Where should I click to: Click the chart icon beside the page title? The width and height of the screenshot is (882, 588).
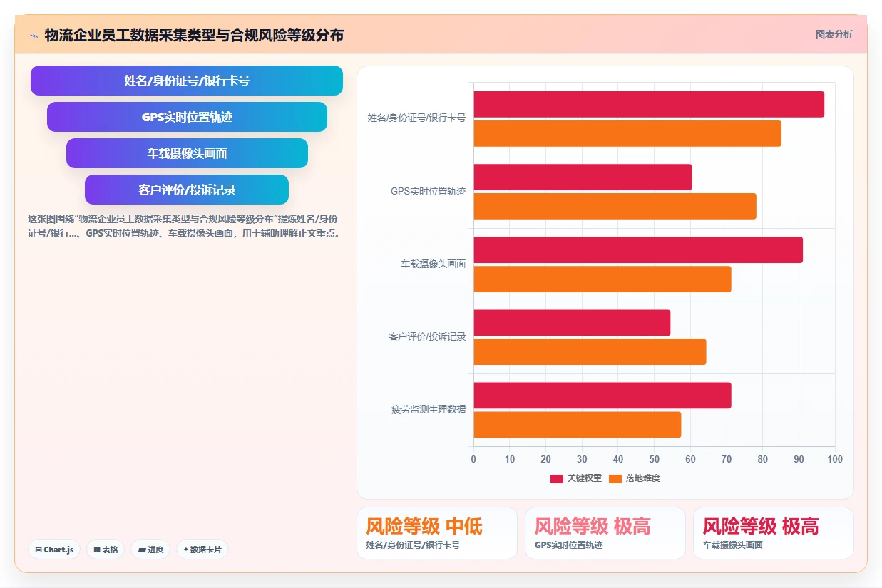(34, 35)
